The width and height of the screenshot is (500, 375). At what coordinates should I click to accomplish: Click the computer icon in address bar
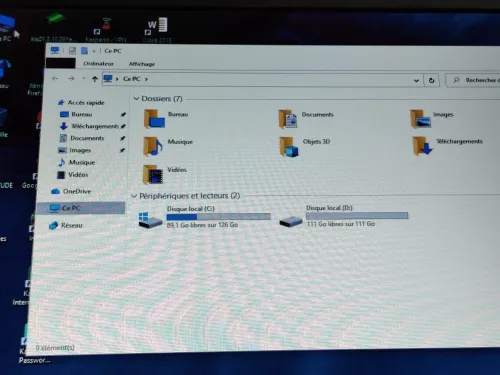pos(108,79)
